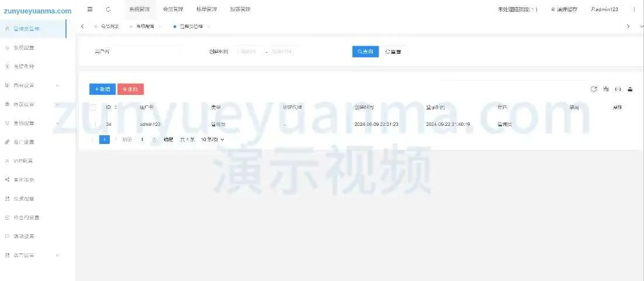The width and height of the screenshot is (644, 281).
Task: Select the checkbox for row ID 34
Action: (94, 124)
